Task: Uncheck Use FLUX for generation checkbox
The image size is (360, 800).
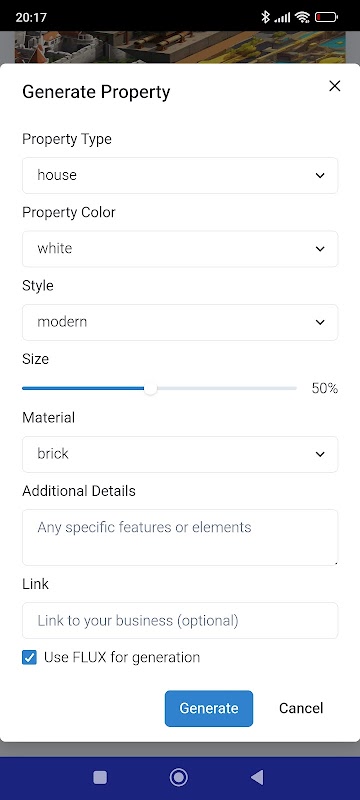Action: click(x=30, y=657)
